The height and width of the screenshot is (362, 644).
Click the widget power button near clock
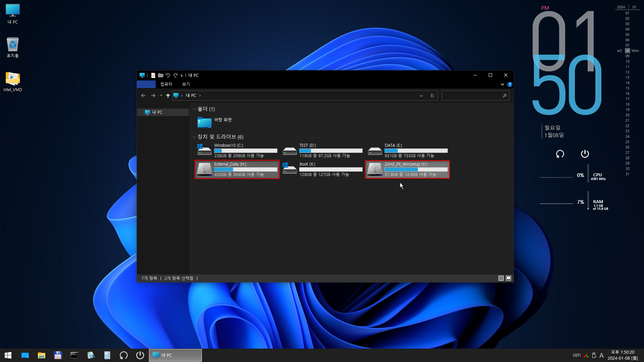pos(585,154)
